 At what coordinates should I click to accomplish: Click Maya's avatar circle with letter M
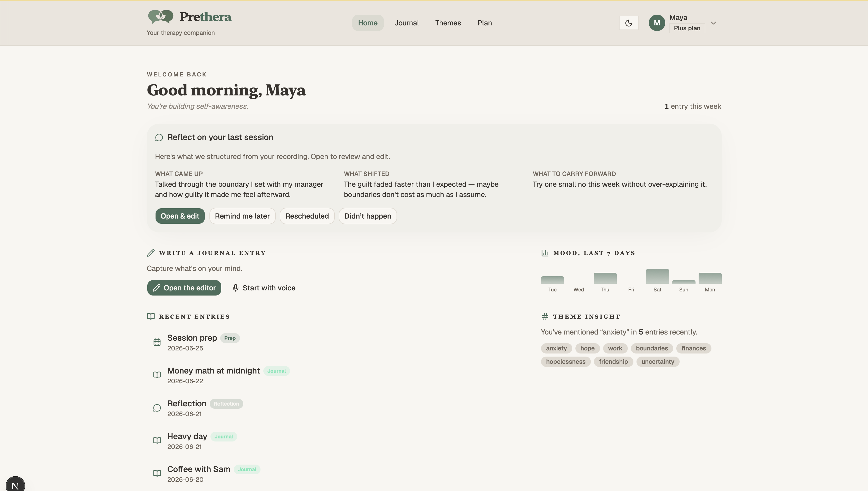point(657,23)
